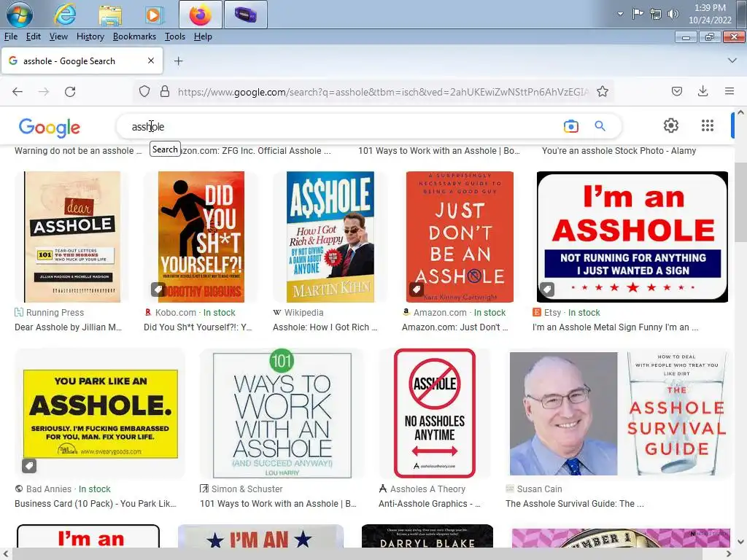Open the Bad Annies source link
Viewport: 747px width, 560px height.
tap(63, 489)
